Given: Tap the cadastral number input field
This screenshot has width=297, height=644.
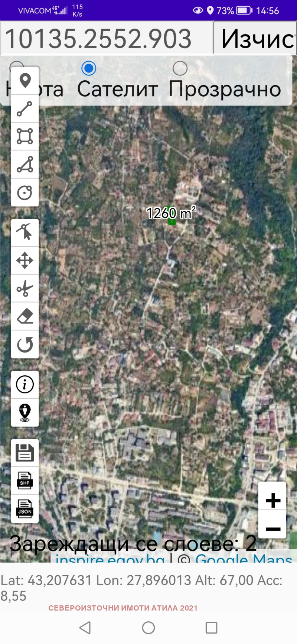Looking at the screenshot, I should coord(107,39).
